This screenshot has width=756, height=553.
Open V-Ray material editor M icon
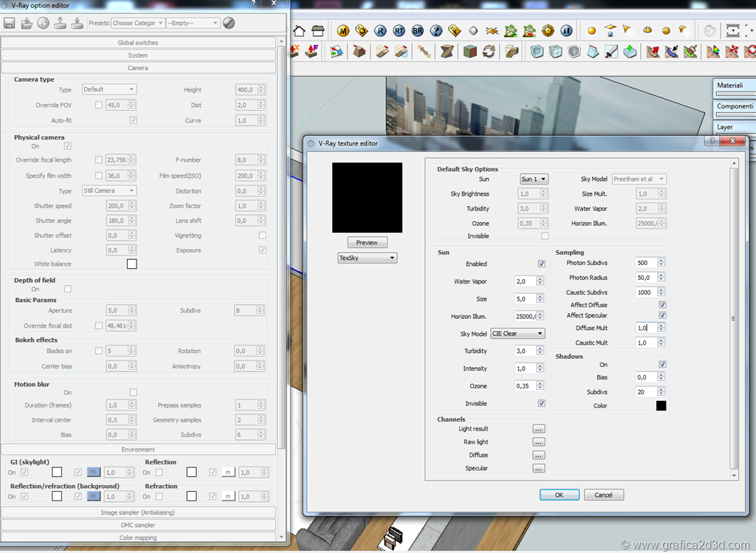point(343,31)
